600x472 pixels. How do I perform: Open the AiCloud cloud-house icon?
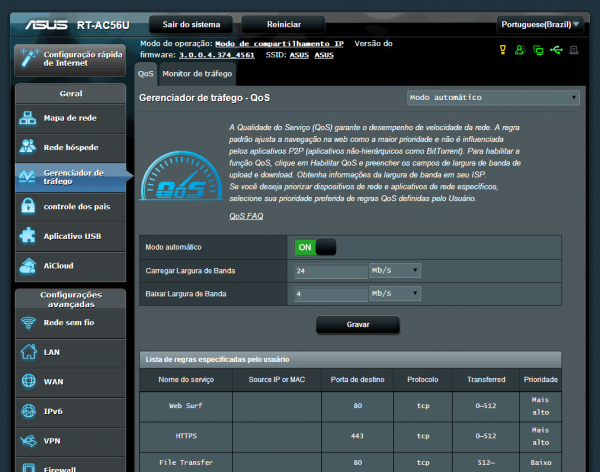28,266
